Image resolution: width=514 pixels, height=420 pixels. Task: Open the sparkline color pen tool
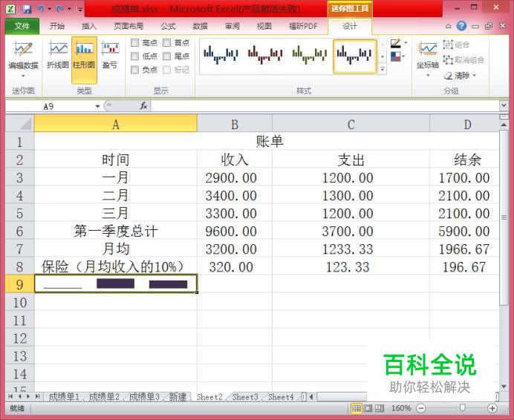point(396,43)
